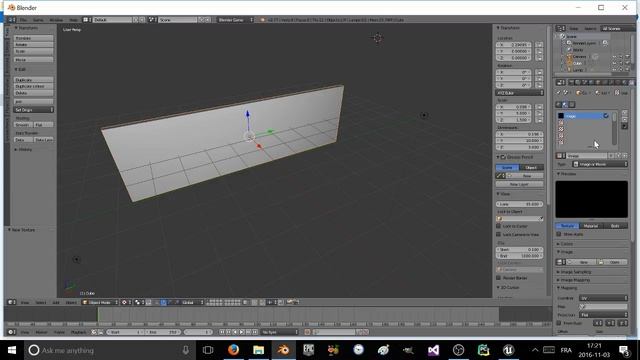Viewport: 640px width, 360px height.
Task: Enable Lock Camera to View checkbox
Action: click(498, 234)
